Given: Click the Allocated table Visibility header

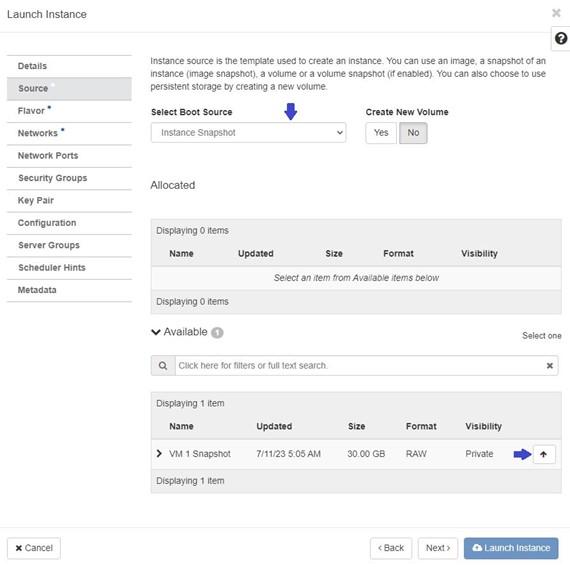Looking at the screenshot, I should 479,254.
